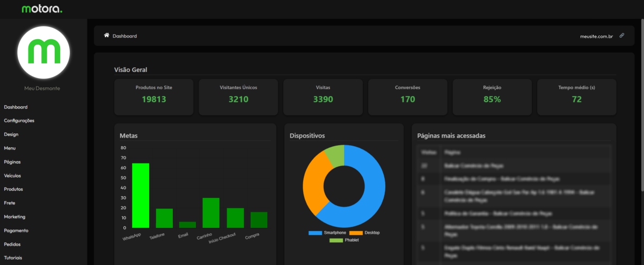Toggle the Smartphone legend in Dispositivos chart
This screenshot has width=644, height=265.
(327, 233)
